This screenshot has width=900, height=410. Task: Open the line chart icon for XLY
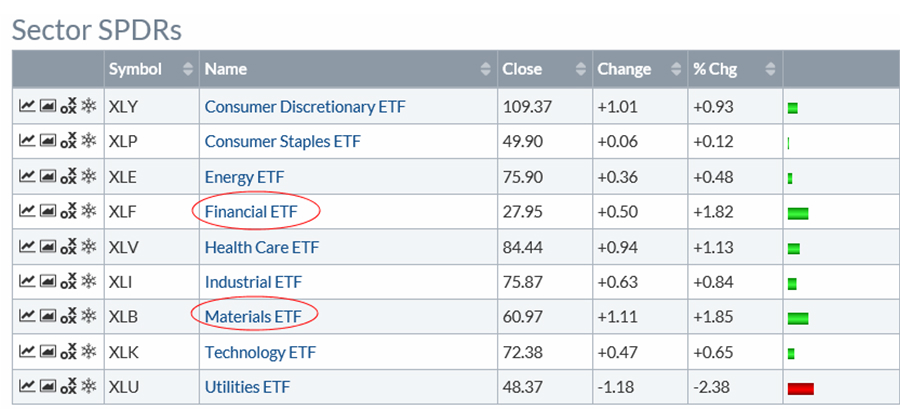point(27,106)
